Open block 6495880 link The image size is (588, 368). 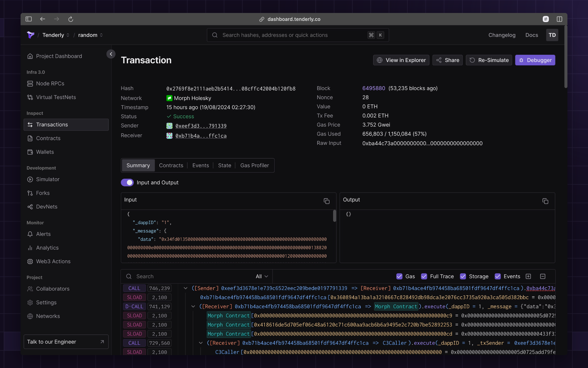(374, 88)
